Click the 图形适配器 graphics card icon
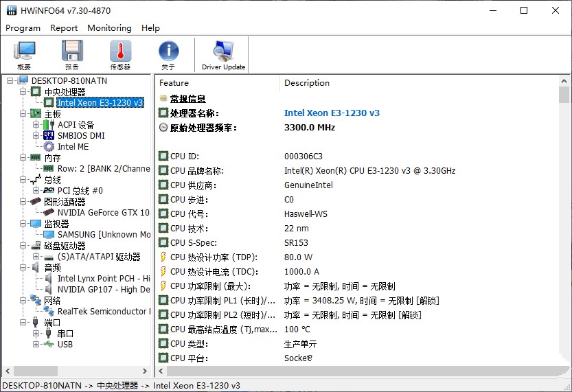The image size is (572, 392). [x=36, y=201]
